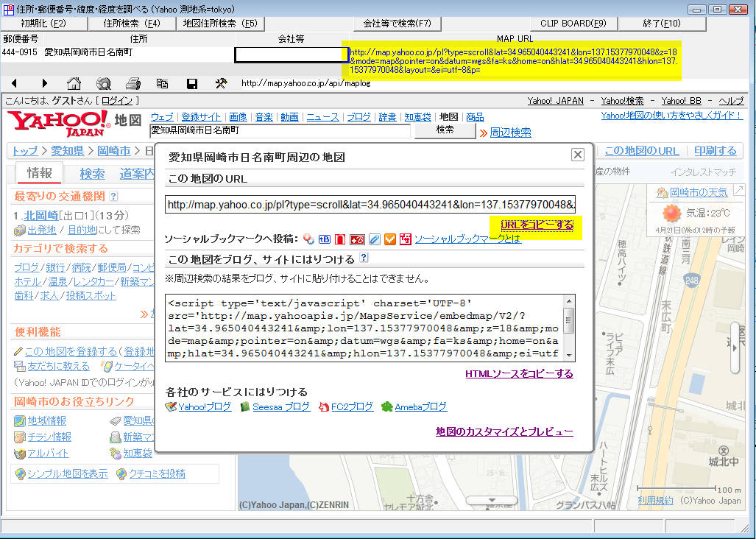Click the この地図のURL link at top right
Image resolution: width=756 pixels, height=539 pixels.
pyautogui.click(x=642, y=151)
